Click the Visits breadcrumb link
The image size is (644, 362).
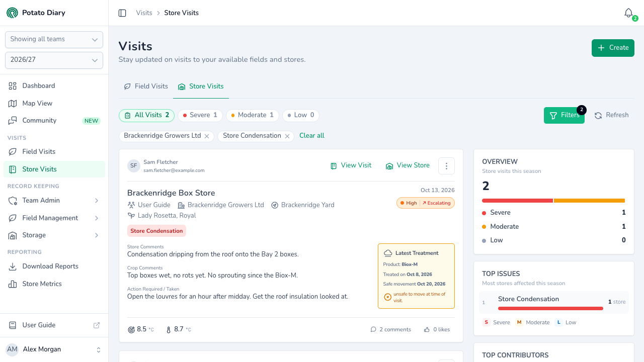(144, 13)
